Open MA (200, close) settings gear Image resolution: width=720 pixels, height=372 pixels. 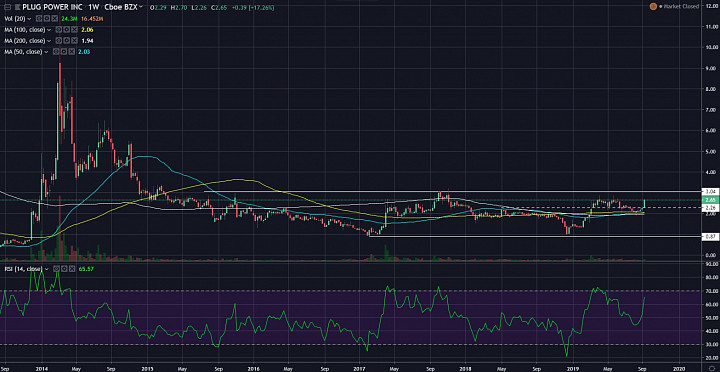point(67,40)
